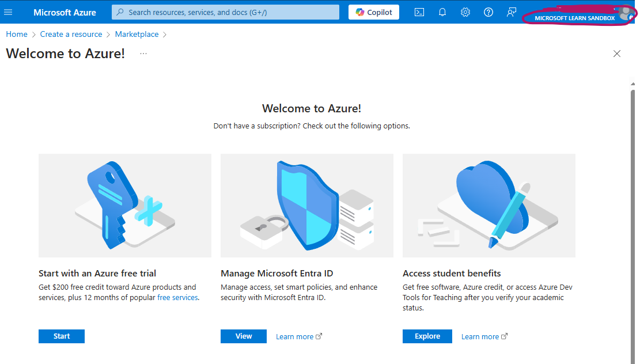Click the Start with an Azure free trial heading

[97, 274]
